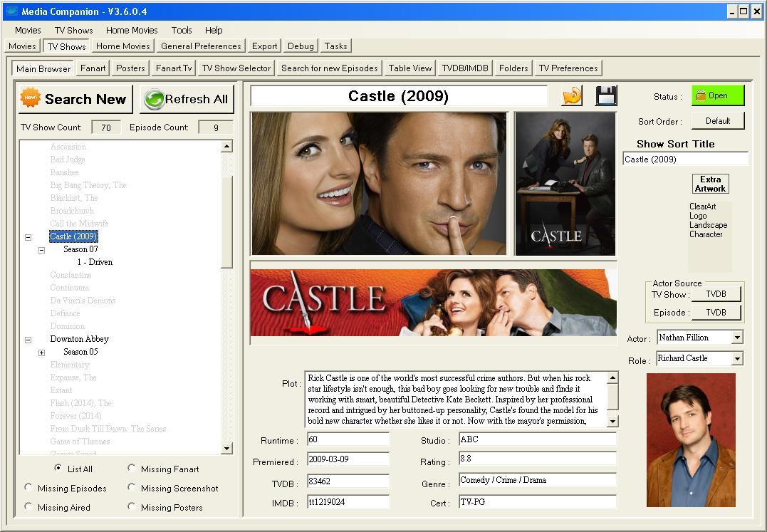Click the orange reload-arrow icon beside the title
The width and height of the screenshot is (767, 532).
click(572, 96)
